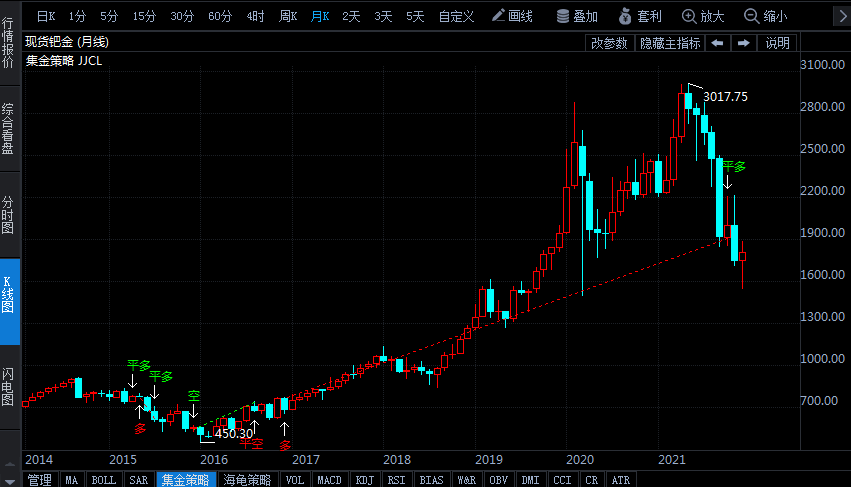This screenshot has width=851, height=487.
Task: Enable BOLL indicator
Action: pyautogui.click(x=103, y=480)
